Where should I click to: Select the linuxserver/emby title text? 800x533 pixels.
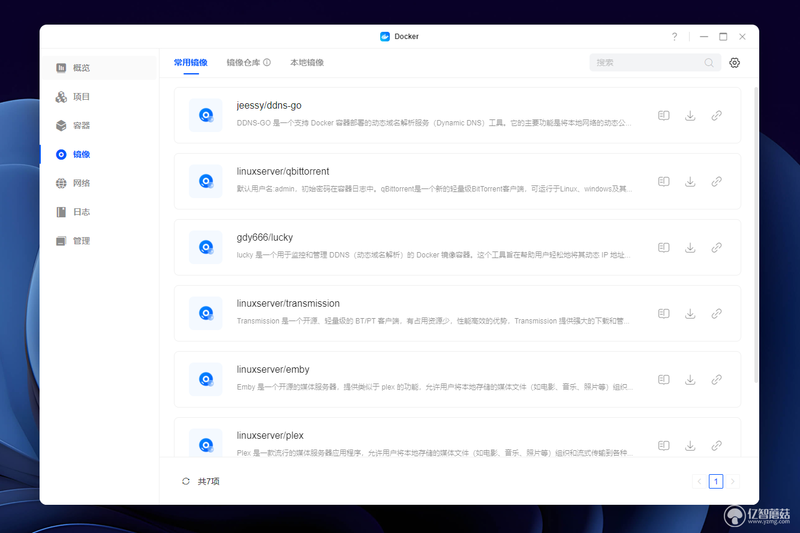tap(273, 370)
